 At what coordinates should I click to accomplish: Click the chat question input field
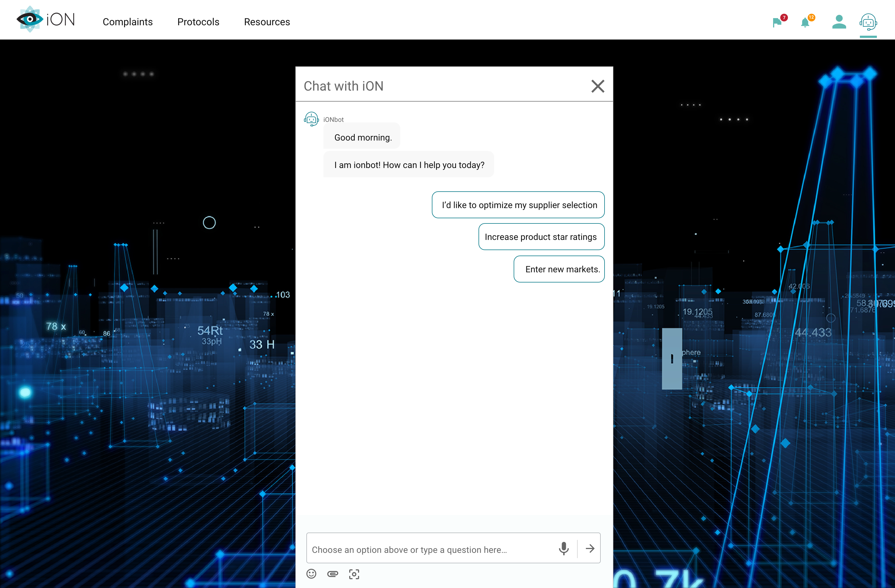pyautogui.click(x=430, y=549)
